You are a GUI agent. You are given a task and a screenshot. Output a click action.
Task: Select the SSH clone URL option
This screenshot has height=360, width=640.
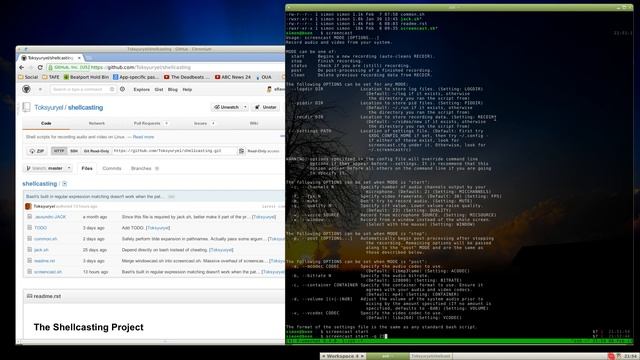tap(74, 151)
